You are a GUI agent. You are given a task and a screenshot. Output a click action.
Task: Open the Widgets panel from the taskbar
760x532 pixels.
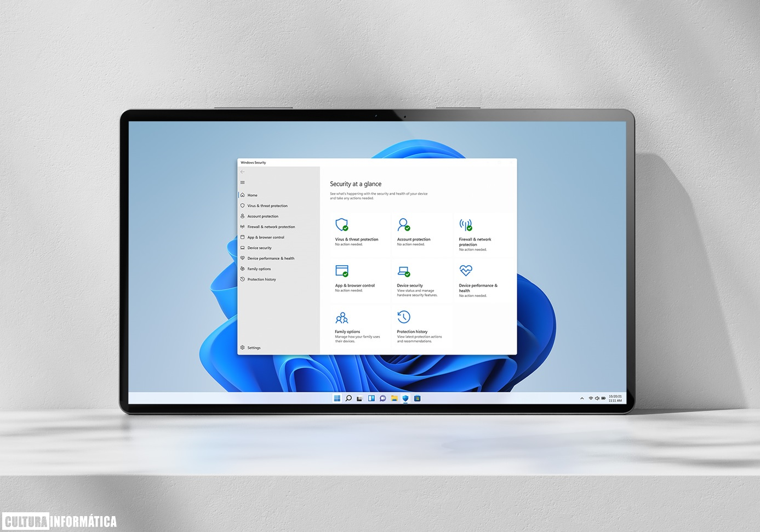(372, 398)
